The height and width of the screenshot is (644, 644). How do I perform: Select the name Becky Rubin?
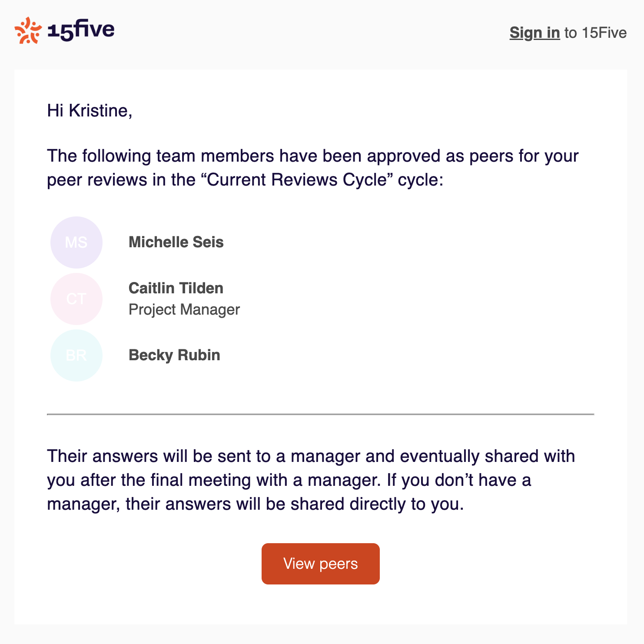tap(174, 355)
